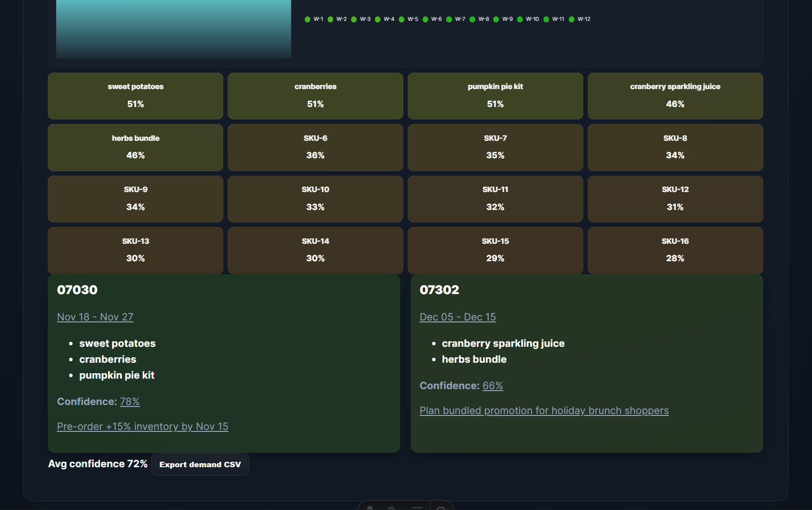Viewport: 812px width, 510px height.
Task: Select the herbs bundle 46% tile
Action: pos(135,147)
